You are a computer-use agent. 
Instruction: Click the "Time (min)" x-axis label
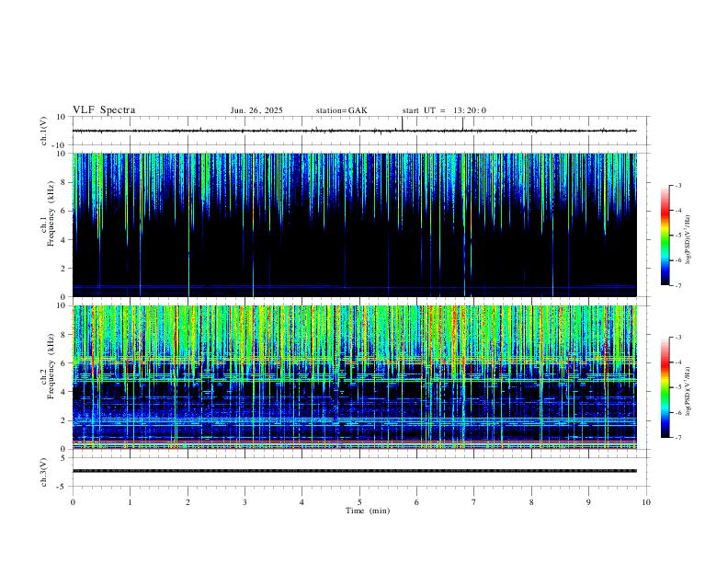pyautogui.click(x=368, y=511)
